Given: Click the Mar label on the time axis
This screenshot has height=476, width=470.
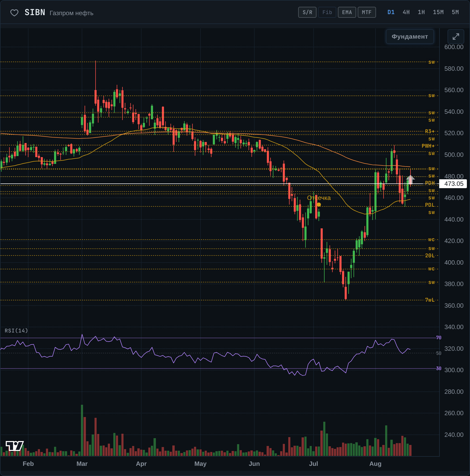Looking at the screenshot, I should point(82,464).
